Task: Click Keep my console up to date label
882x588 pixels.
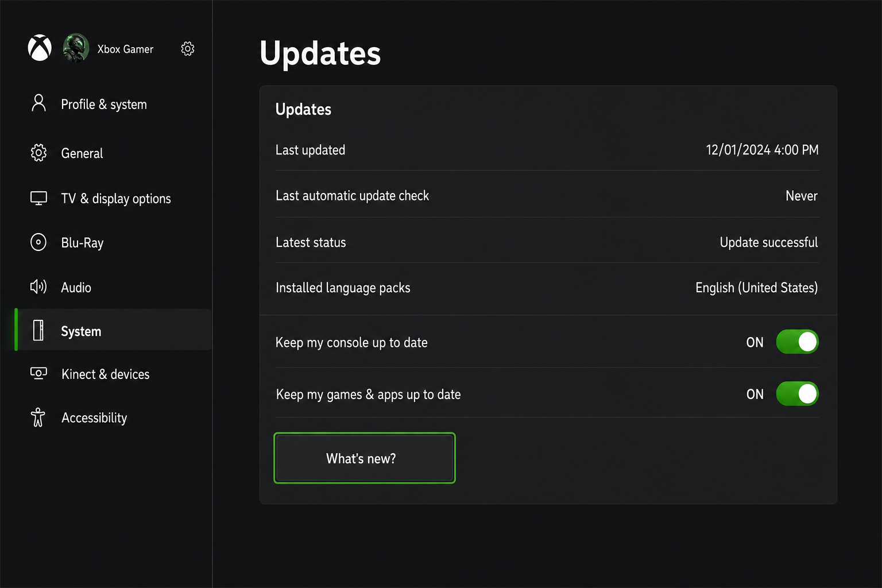Action: [x=351, y=343]
